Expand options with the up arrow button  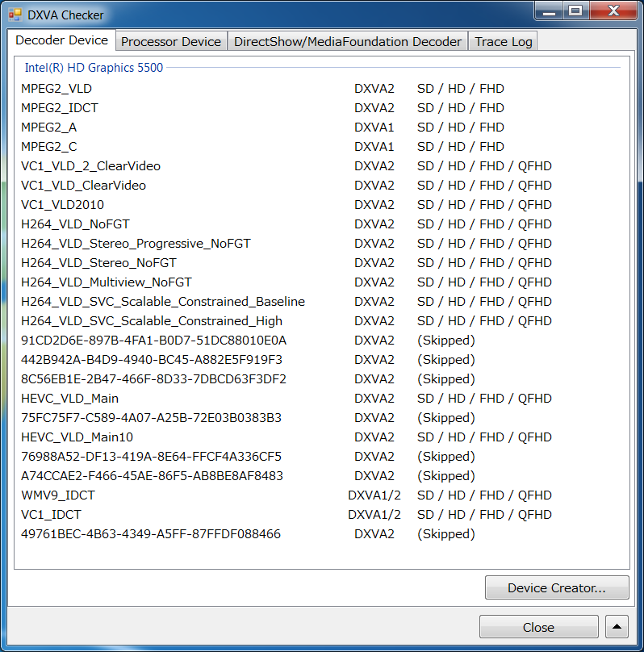617,627
